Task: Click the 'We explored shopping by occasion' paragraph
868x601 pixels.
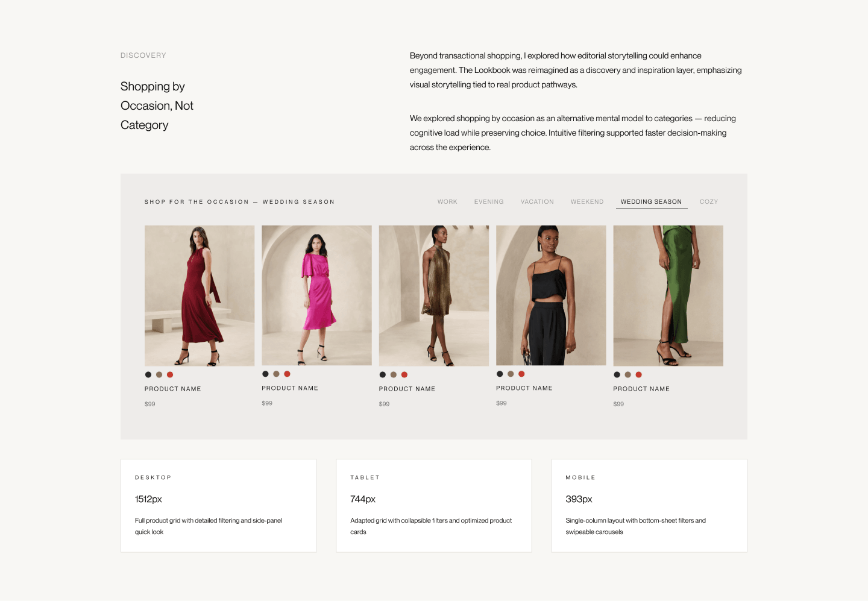Action: [x=573, y=133]
